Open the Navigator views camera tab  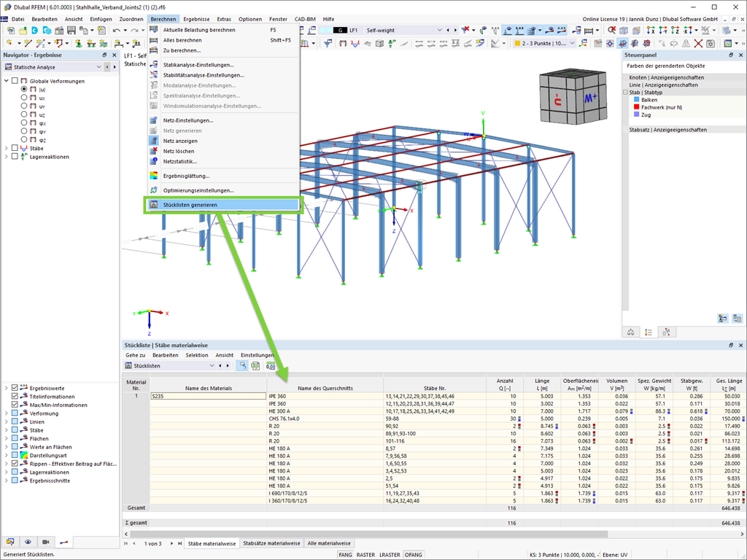tap(46, 542)
